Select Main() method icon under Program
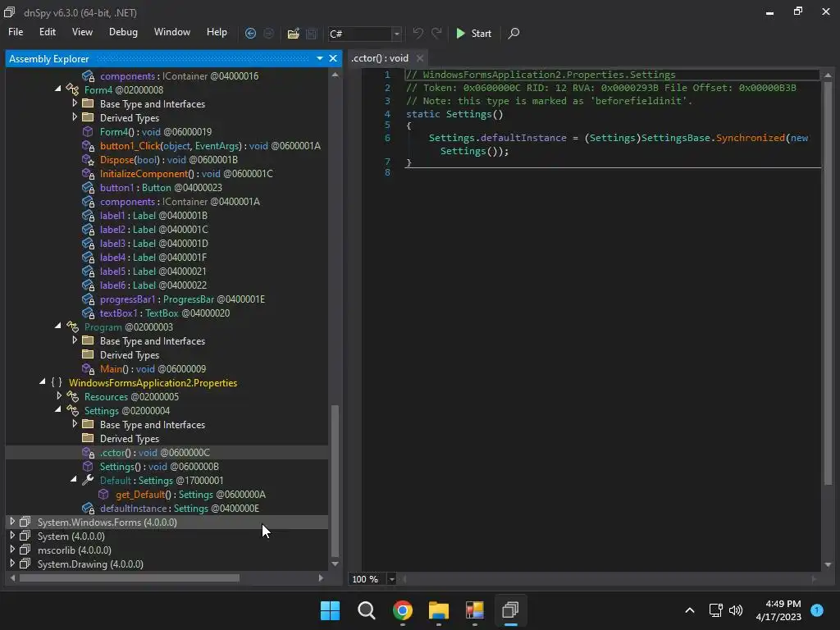840x630 pixels. coord(88,368)
